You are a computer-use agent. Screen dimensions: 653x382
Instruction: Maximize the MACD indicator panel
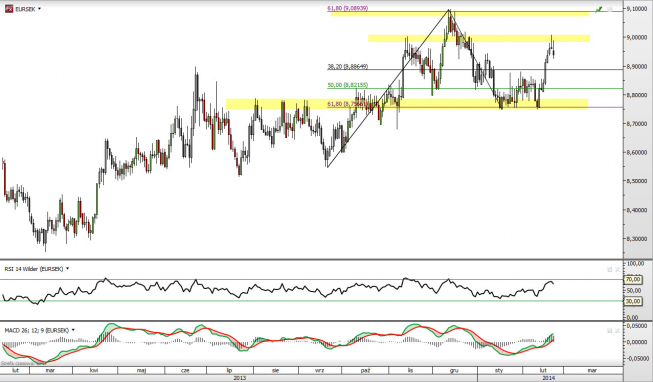point(610,330)
